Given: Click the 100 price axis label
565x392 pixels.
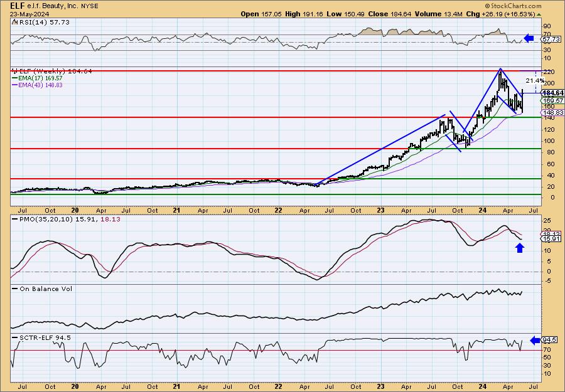Looking at the screenshot, I should (x=549, y=140).
